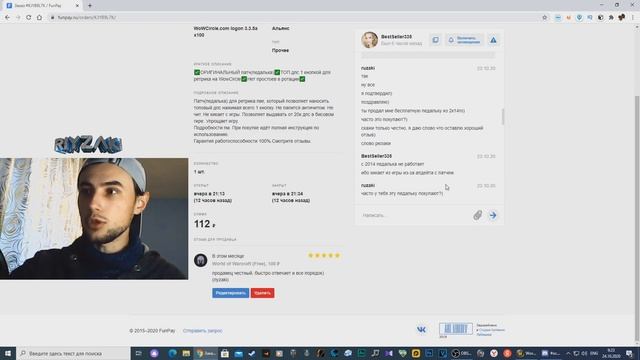
Task: Bookmark the page with the star icon
Action: point(544,18)
